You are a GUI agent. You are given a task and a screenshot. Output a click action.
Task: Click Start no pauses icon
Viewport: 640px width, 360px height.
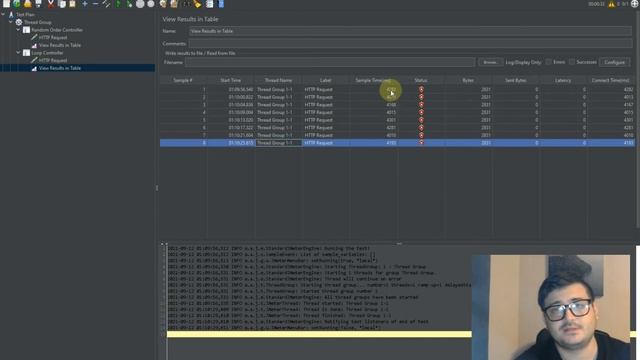coord(129,4)
